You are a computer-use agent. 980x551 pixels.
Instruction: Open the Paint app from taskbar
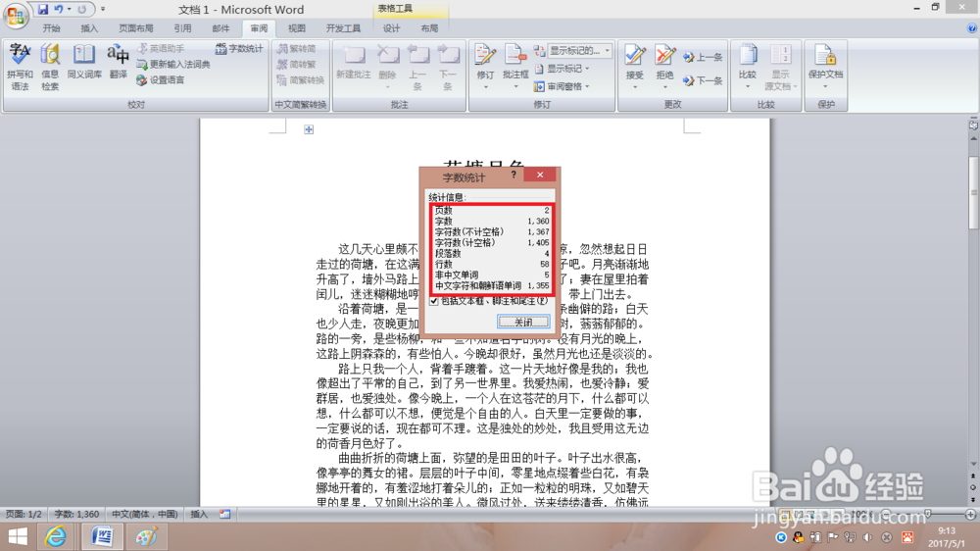click(147, 536)
